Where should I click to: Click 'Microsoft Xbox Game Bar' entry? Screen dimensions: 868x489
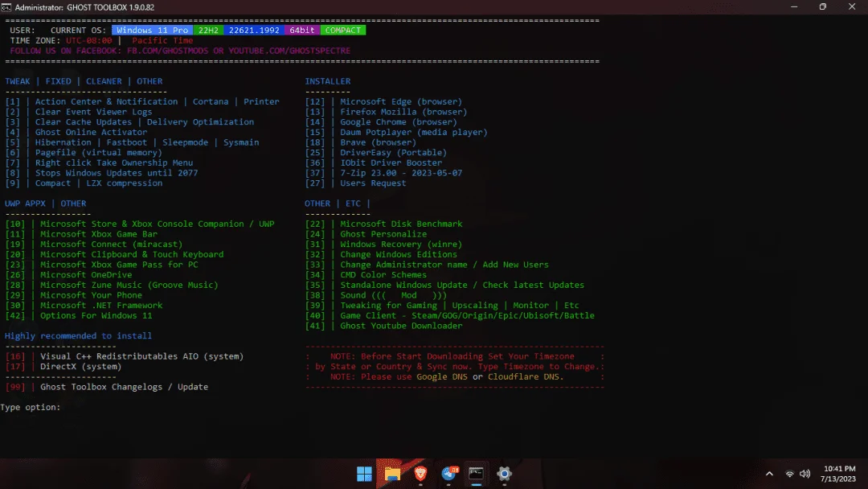pyautogui.click(x=81, y=234)
